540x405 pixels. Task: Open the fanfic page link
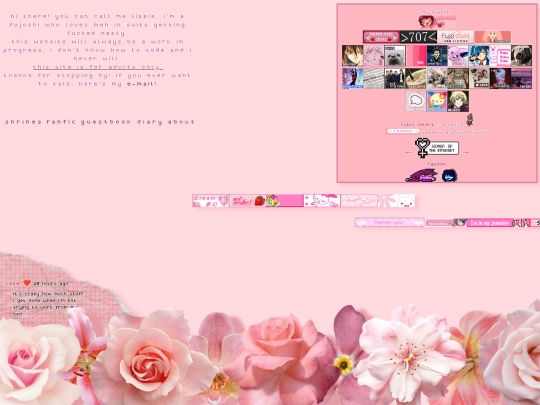(62, 122)
